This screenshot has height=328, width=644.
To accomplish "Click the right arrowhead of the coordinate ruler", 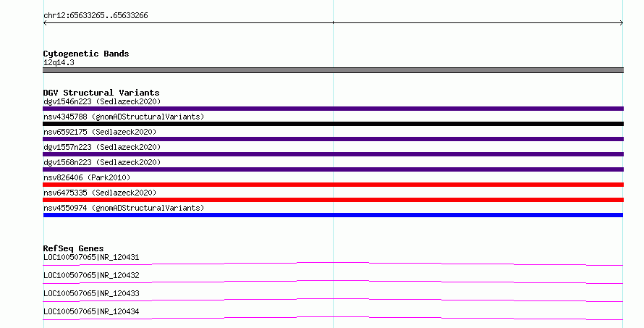I will (x=621, y=23).
